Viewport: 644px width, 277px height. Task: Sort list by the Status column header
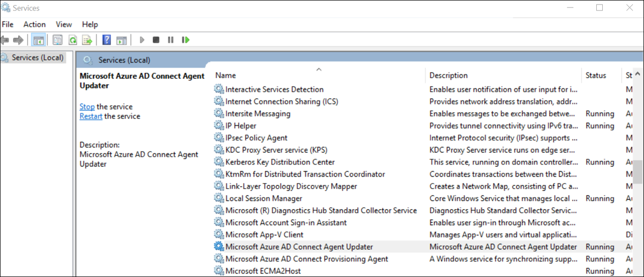point(596,75)
